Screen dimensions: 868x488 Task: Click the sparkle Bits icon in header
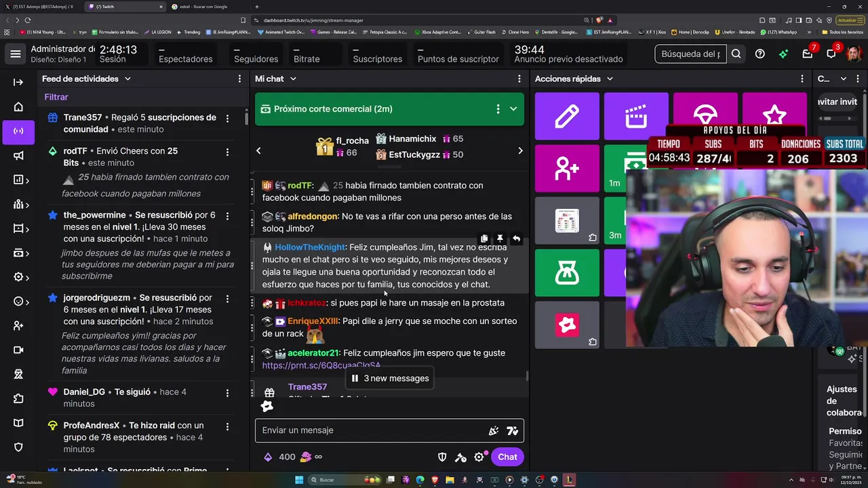pyautogui.click(x=783, y=54)
